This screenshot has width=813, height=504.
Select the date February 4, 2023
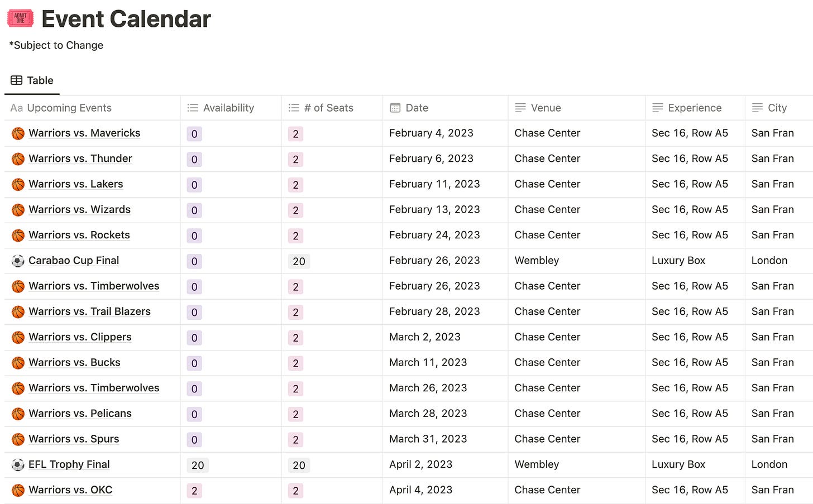431,133
